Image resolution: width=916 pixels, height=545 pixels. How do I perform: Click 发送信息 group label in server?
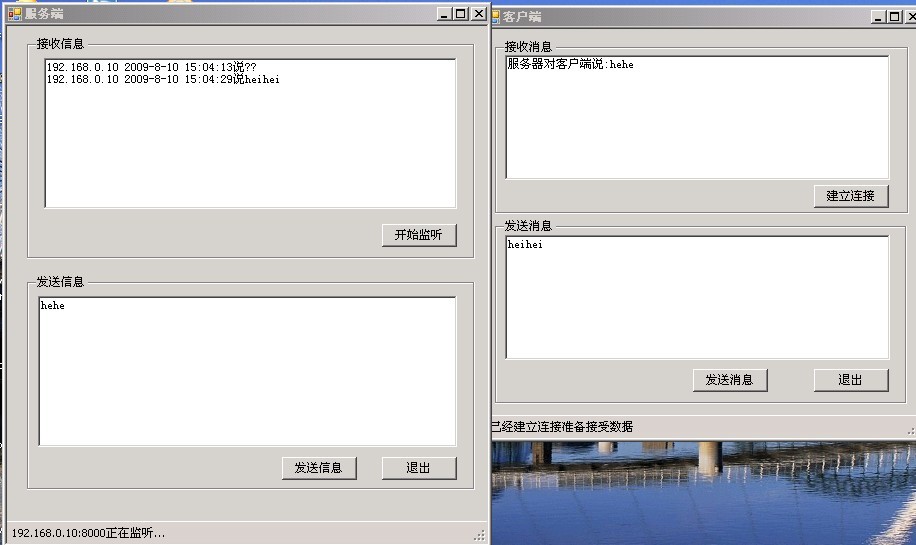click(60, 282)
